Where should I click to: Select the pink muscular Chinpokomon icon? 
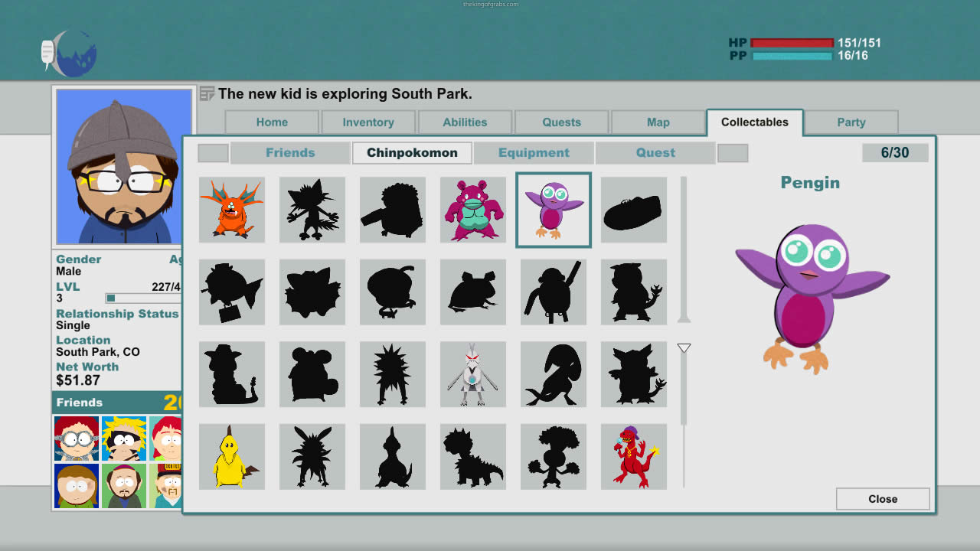coord(472,210)
